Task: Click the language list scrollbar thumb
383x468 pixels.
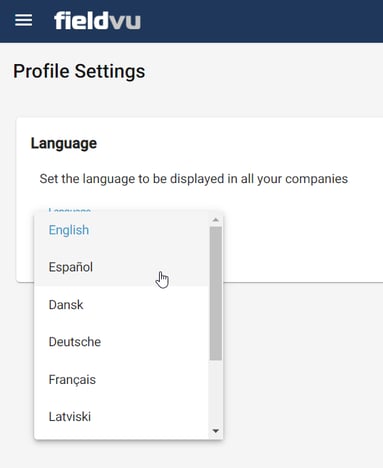Action: click(x=216, y=293)
